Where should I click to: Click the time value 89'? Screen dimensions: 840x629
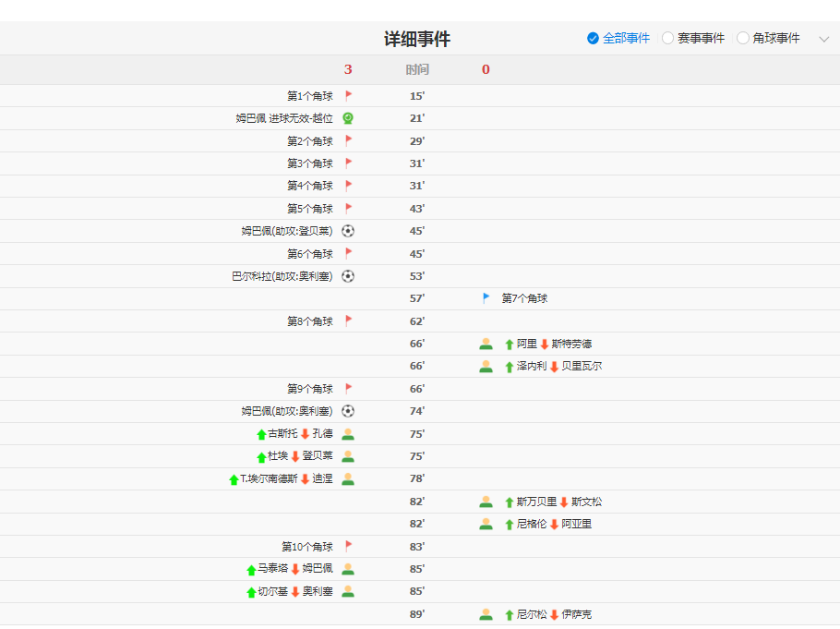(417, 614)
